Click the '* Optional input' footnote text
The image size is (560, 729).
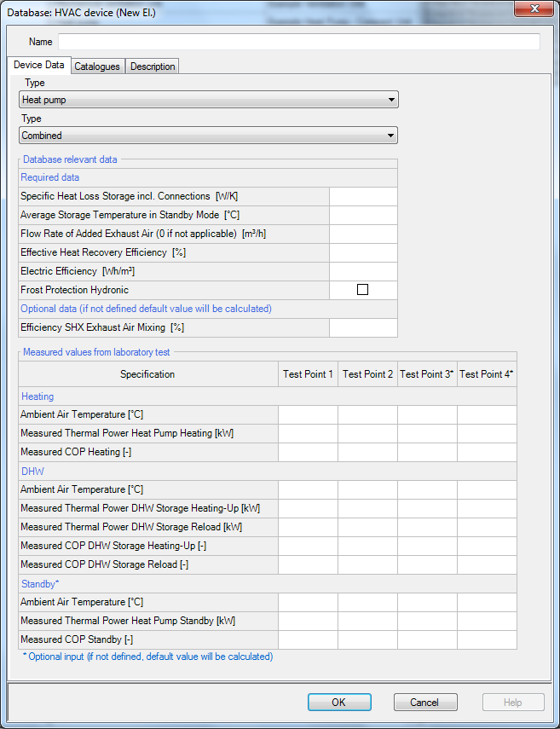click(147, 657)
